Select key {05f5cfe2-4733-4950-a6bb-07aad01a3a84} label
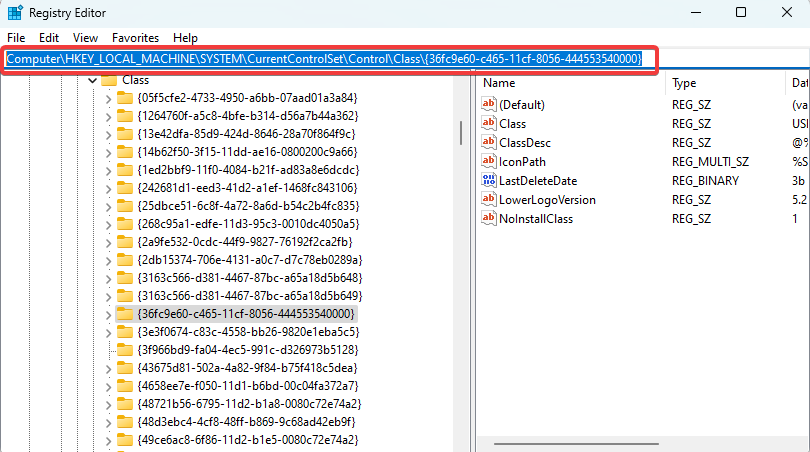Viewport: 810px width, 452px height. click(x=247, y=98)
